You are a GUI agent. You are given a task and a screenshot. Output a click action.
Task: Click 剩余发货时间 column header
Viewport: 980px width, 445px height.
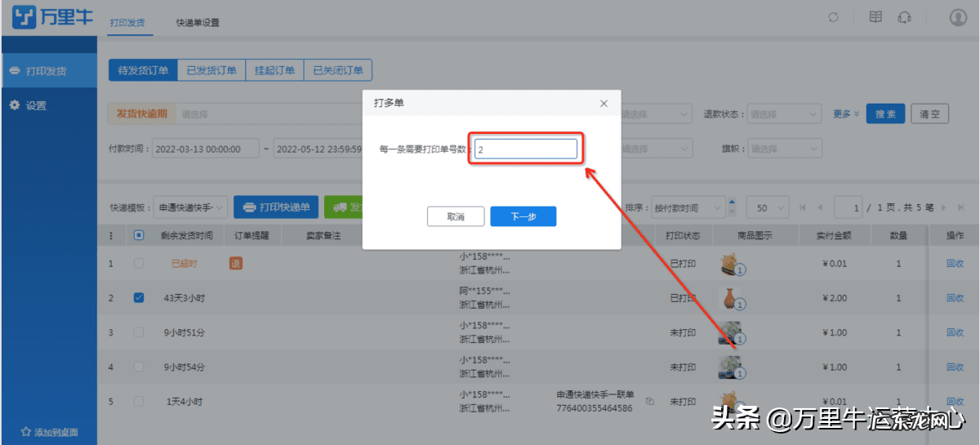click(187, 236)
